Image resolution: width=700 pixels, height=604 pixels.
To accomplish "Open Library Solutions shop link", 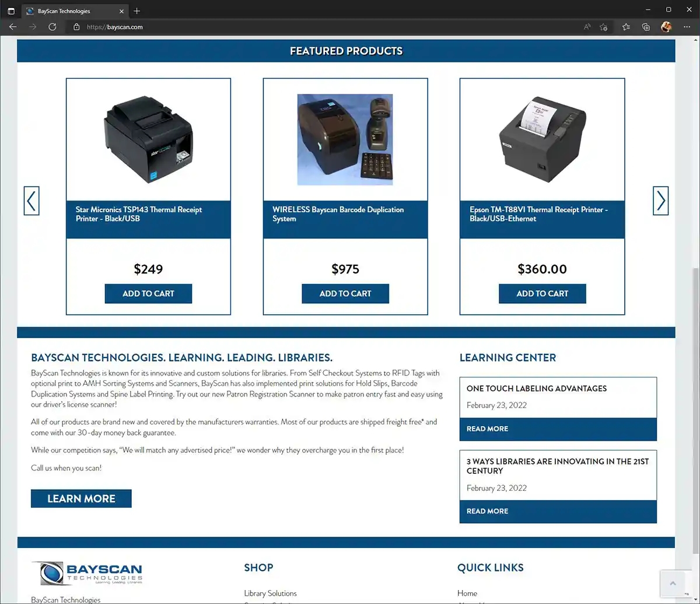I will pyautogui.click(x=270, y=593).
